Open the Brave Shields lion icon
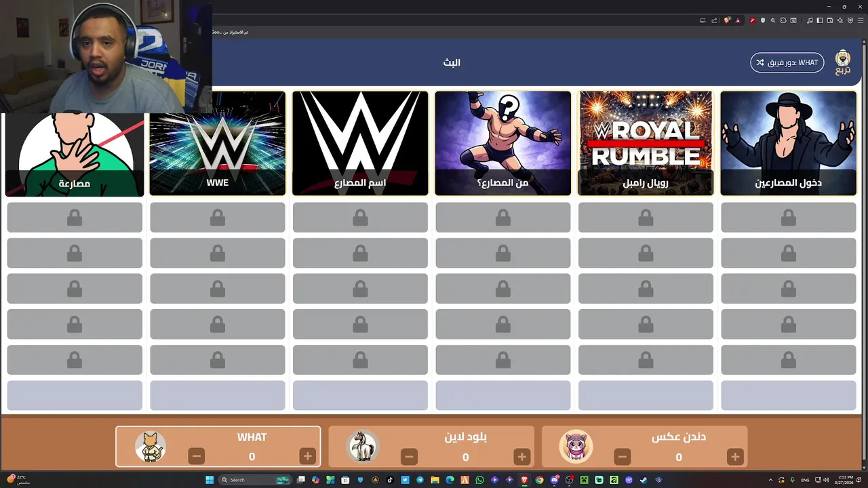Viewport: 868px width, 488px height. click(727, 20)
